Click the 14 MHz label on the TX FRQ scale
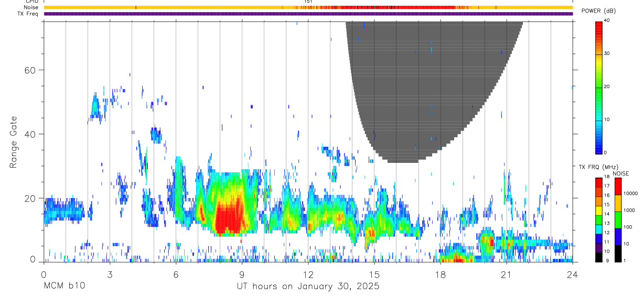The image size is (644, 297). (608, 214)
